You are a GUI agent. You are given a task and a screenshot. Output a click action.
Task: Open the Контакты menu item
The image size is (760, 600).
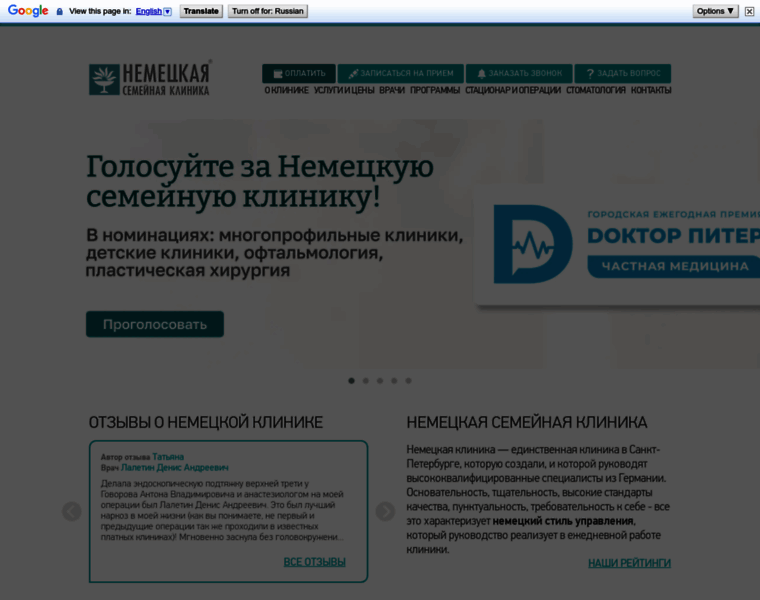click(651, 90)
